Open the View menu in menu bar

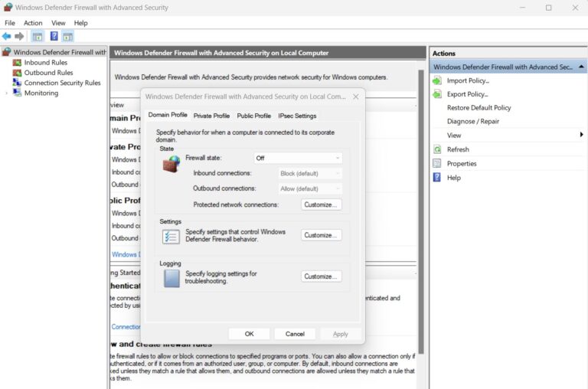click(x=58, y=23)
